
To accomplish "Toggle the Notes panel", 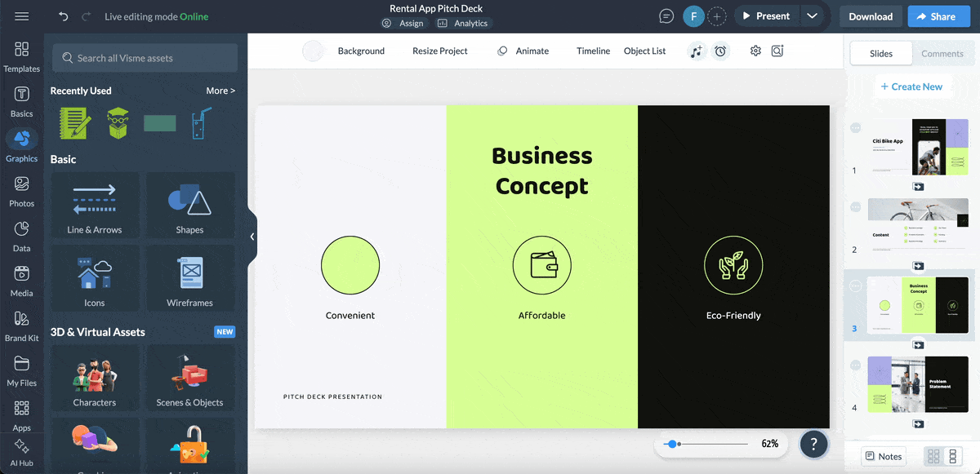I will click(x=884, y=456).
